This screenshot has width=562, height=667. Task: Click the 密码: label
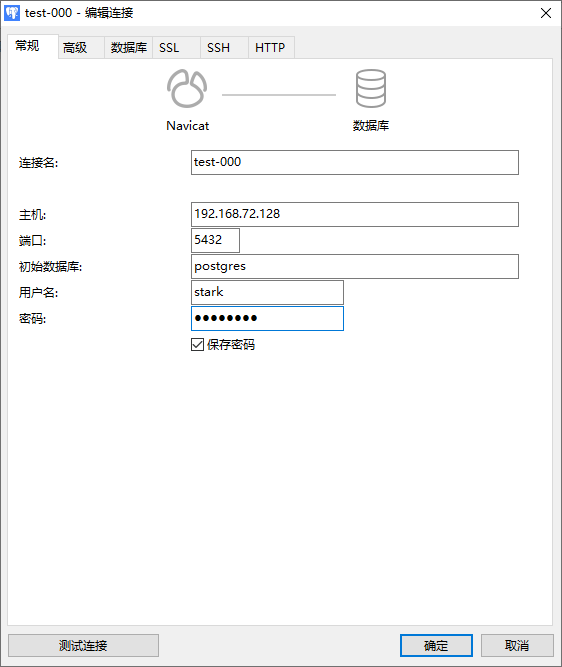click(x=32, y=319)
